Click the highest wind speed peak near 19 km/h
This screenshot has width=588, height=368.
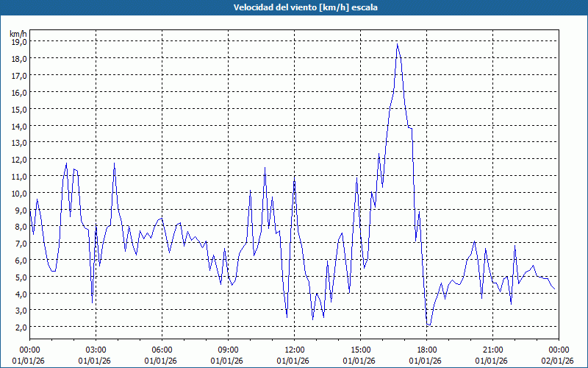tap(398, 44)
